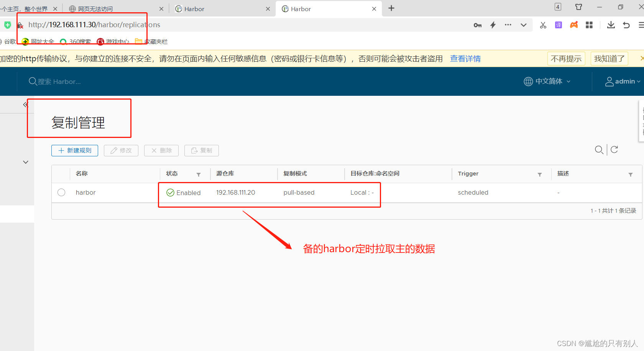Image resolution: width=644 pixels, height=351 pixels.
Task: Open the 360搜索 bookmark
Action: click(76, 41)
